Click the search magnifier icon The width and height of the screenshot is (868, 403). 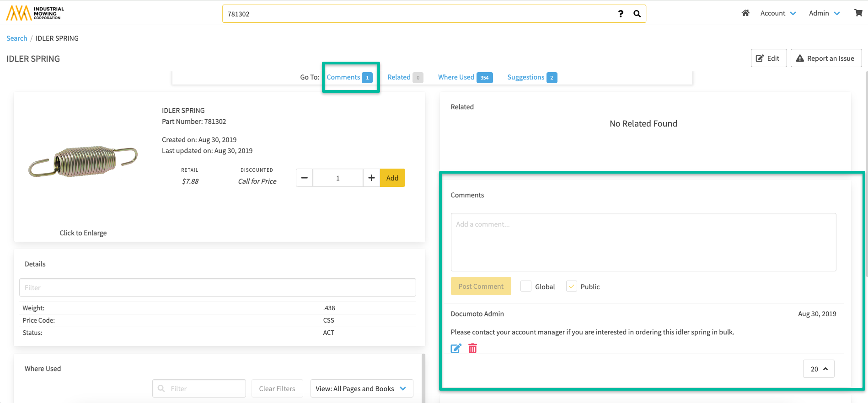click(x=637, y=14)
